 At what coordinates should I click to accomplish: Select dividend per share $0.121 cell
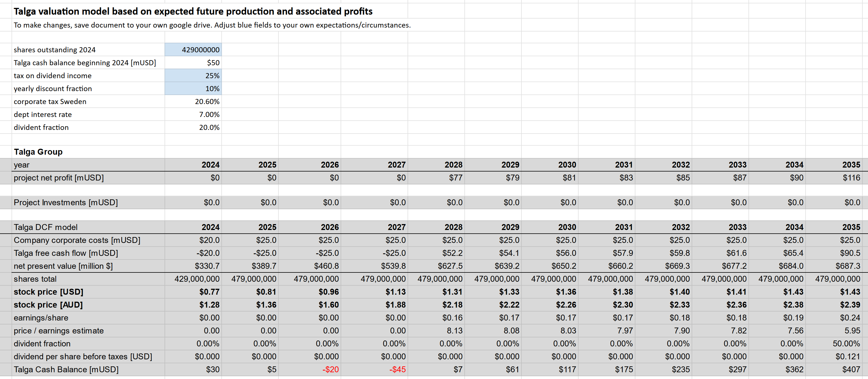point(834,357)
